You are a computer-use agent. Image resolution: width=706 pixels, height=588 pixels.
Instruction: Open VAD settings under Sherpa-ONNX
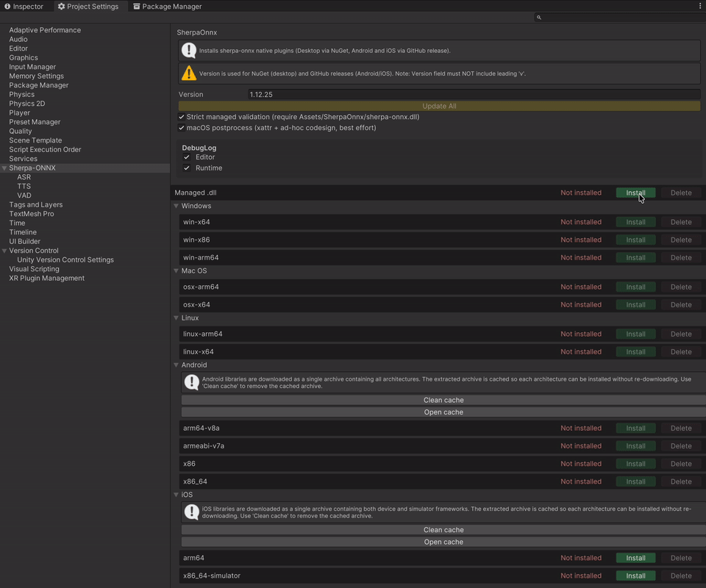coord(24,196)
